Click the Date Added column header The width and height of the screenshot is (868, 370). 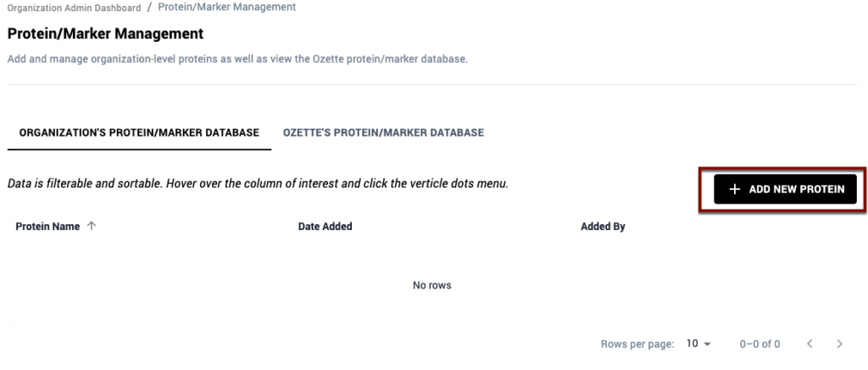click(325, 227)
